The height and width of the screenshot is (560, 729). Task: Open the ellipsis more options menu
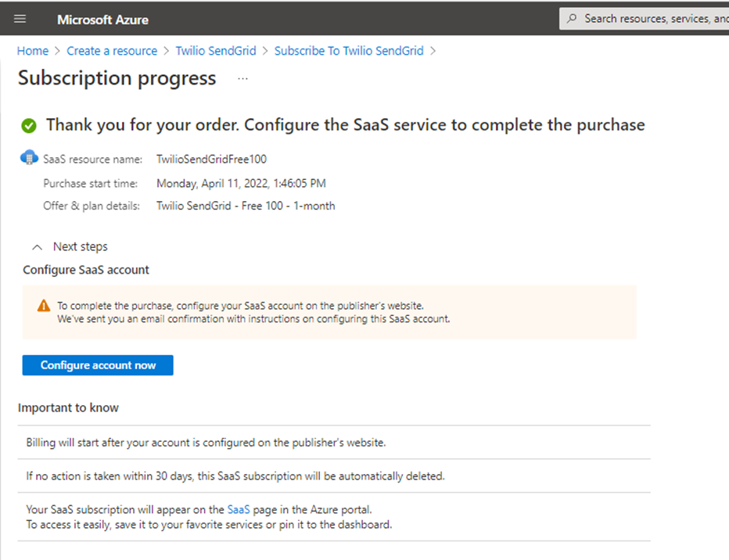(x=242, y=78)
